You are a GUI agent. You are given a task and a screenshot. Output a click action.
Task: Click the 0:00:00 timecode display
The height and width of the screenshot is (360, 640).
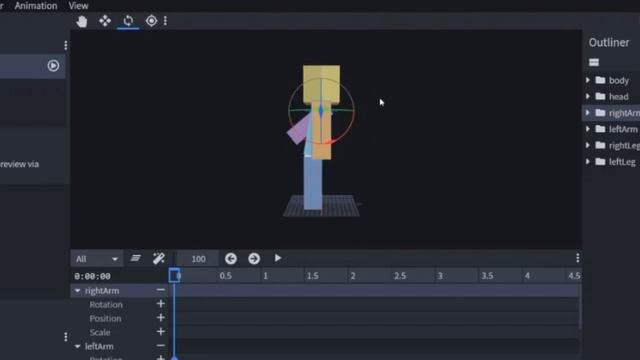[x=92, y=276]
